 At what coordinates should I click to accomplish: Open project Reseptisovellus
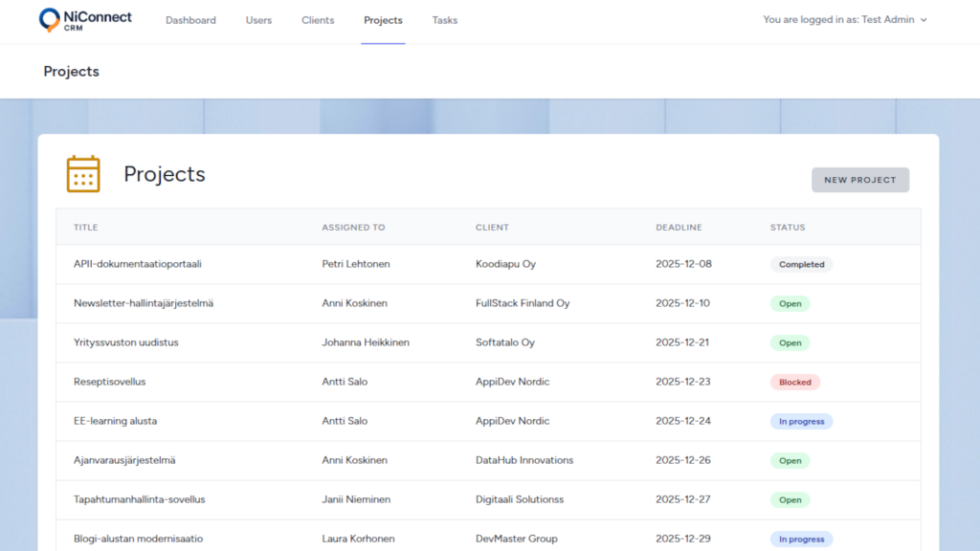coord(109,382)
